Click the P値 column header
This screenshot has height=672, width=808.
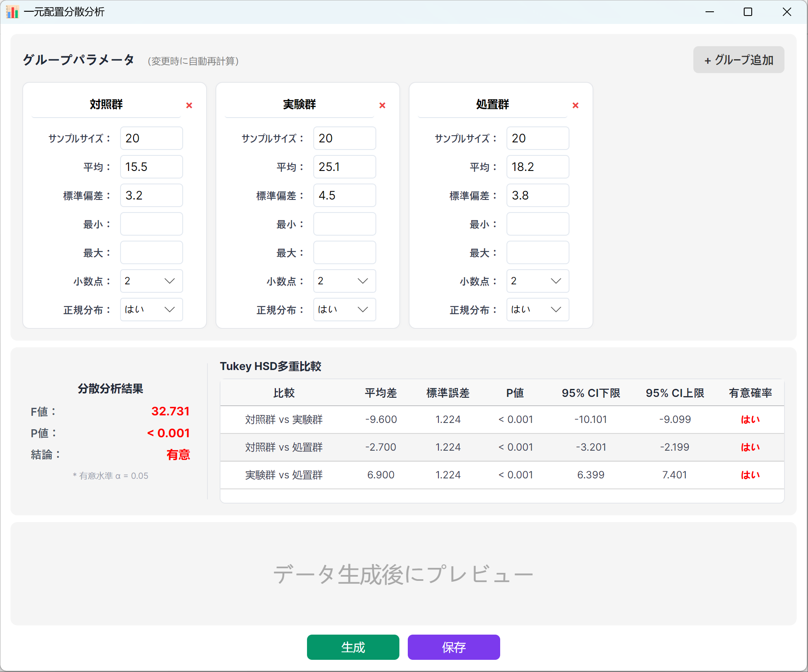click(515, 393)
